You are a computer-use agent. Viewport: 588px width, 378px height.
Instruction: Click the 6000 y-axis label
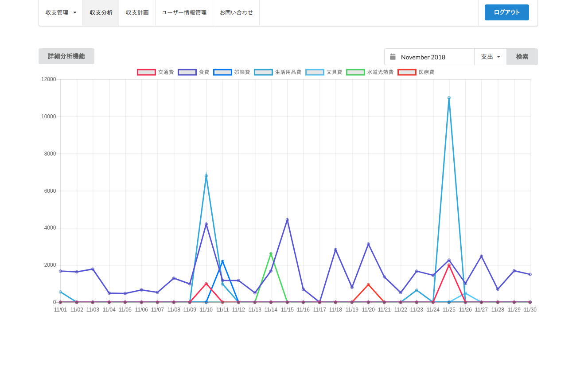tap(50, 191)
